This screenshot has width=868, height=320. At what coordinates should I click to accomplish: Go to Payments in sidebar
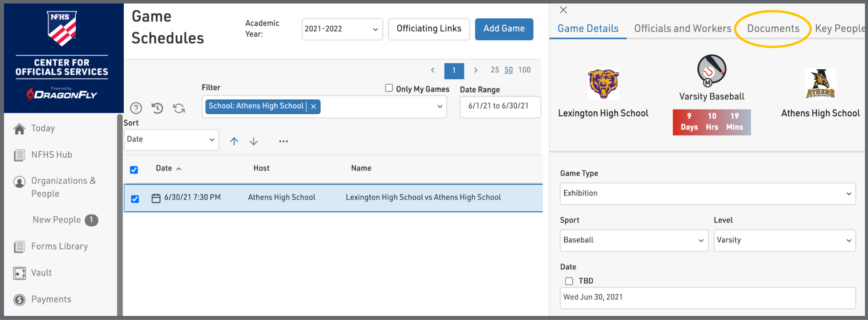(51, 300)
